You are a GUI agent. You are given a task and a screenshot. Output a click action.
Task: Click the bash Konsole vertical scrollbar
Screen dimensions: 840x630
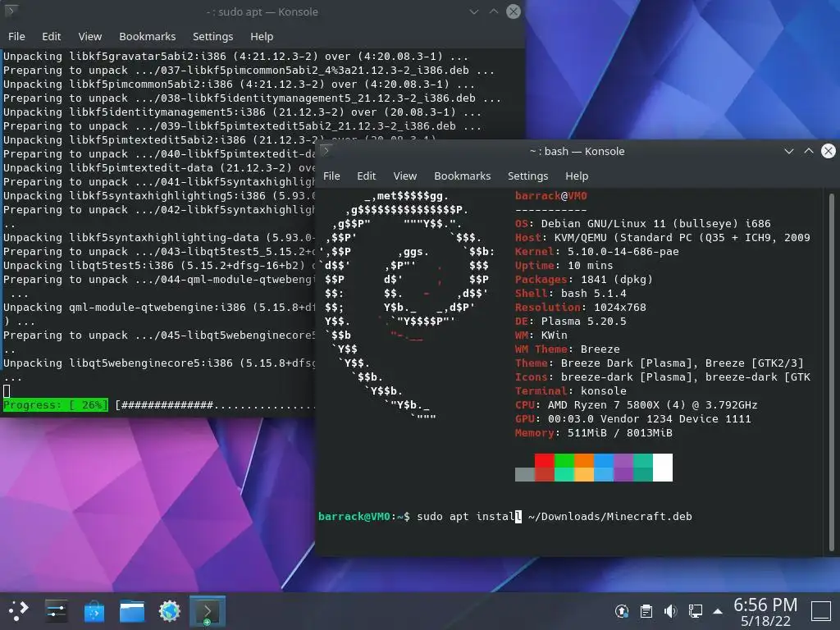(x=832, y=372)
